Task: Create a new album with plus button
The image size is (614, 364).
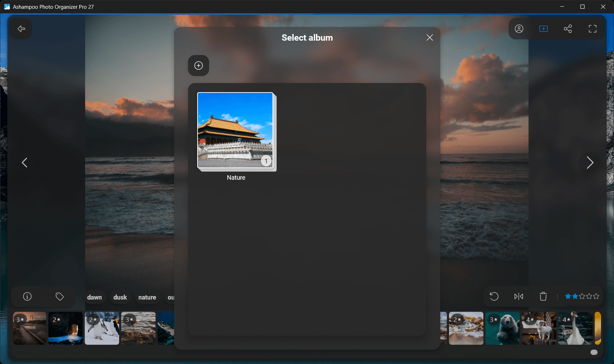Action: click(199, 66)
